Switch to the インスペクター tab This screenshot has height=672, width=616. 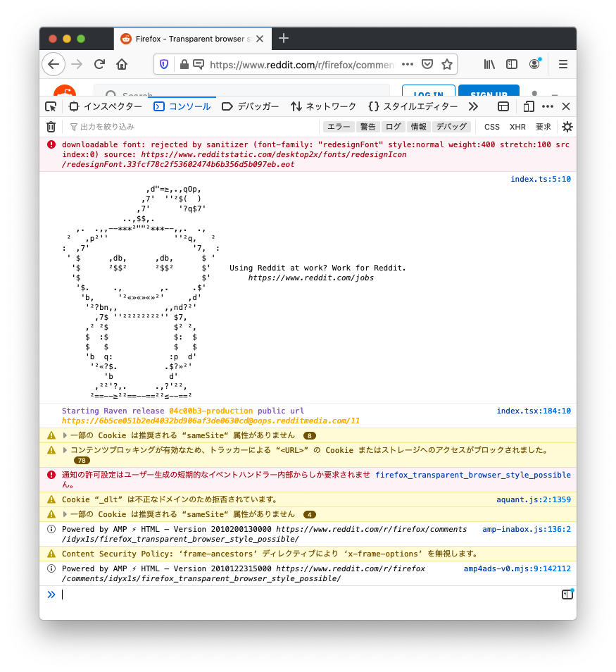[105, 106]
